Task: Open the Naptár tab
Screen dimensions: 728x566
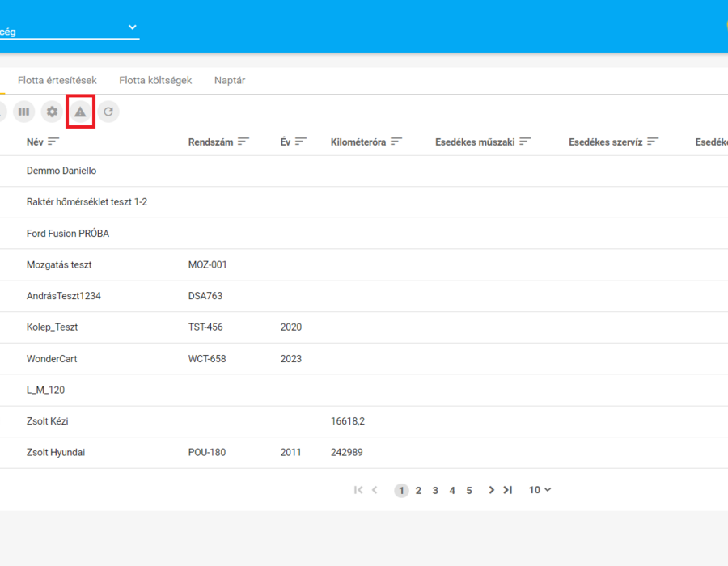Action: tap(230, 80)
